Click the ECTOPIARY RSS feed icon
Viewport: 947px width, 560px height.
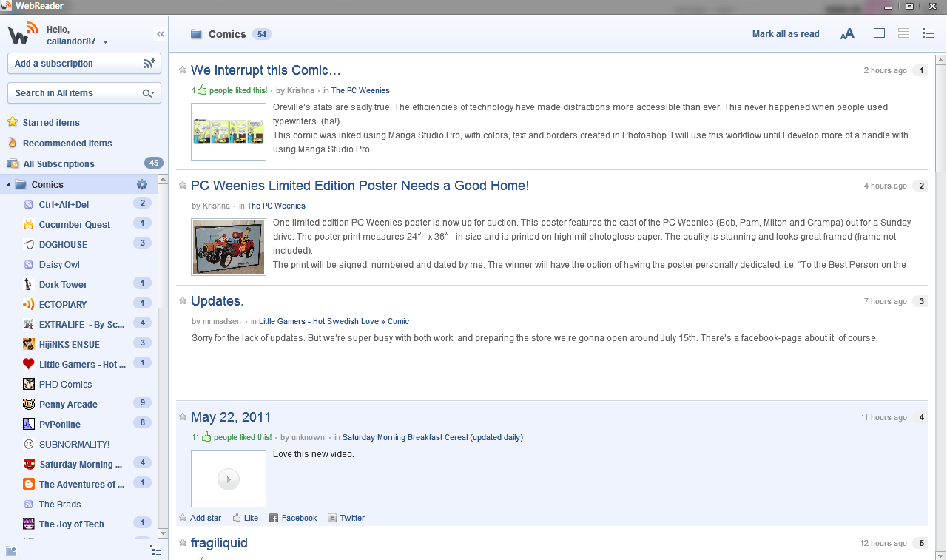tap(29, 304)
